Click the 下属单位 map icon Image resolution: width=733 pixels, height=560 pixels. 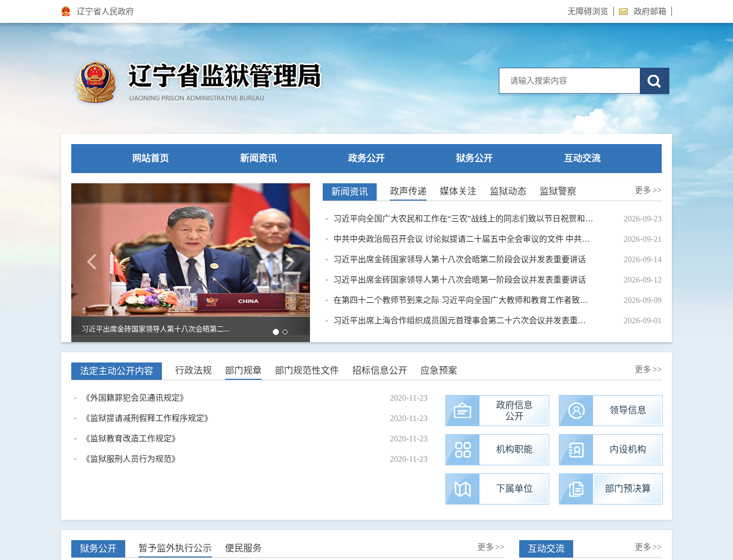coord(462,489)
